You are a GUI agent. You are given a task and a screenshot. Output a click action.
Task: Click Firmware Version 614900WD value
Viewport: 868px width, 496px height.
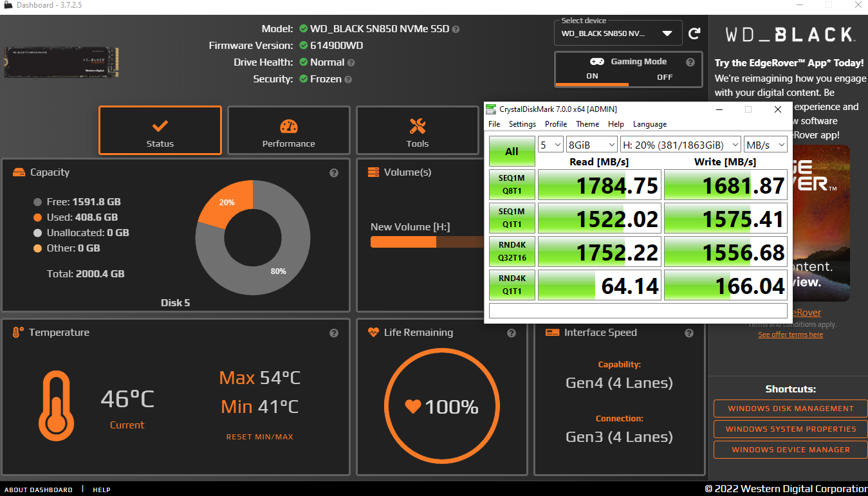(337, 46)
